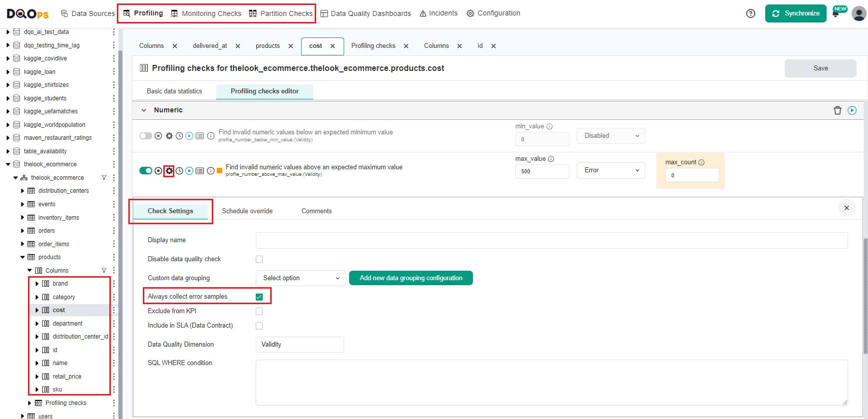Screen dimensions: 868x419
Task: Click the SQL WHERE condition text area
Action: tap(552, 383)
